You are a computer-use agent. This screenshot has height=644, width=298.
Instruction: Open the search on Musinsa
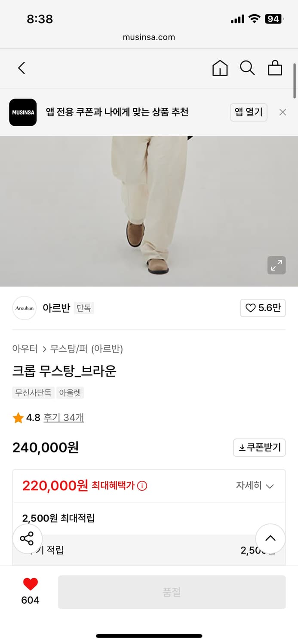[247, 68]
